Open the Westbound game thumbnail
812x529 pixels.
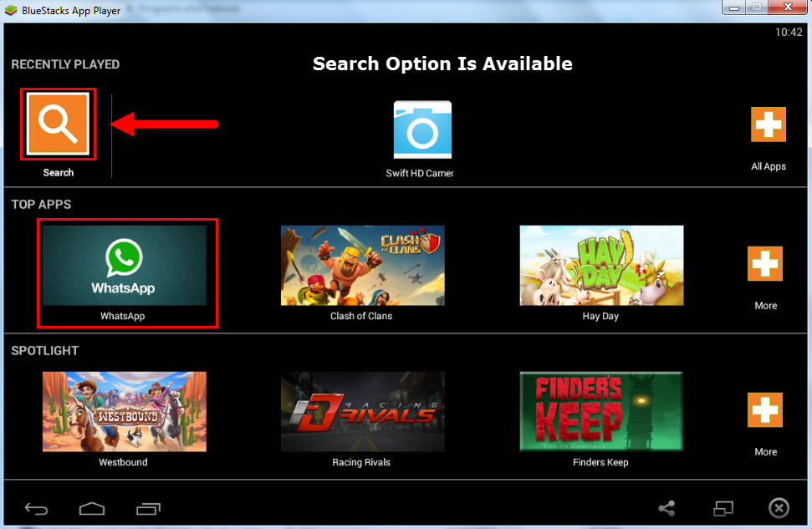point(125,411)
